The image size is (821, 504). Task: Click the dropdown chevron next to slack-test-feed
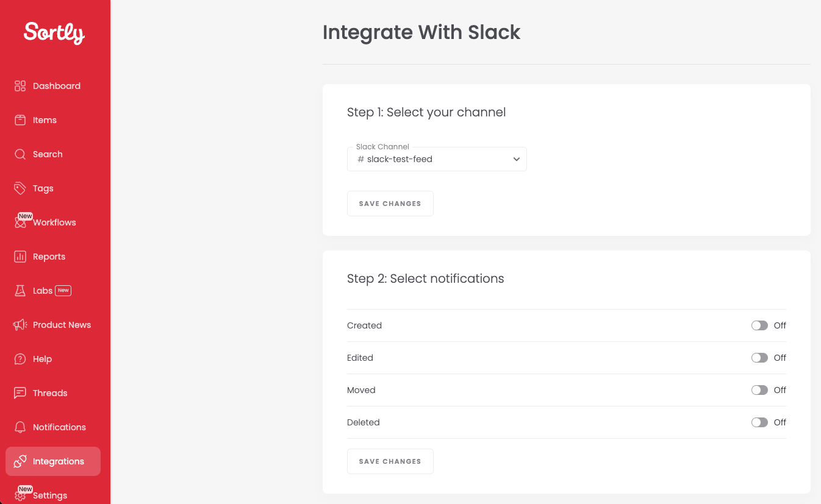[516, 159]
